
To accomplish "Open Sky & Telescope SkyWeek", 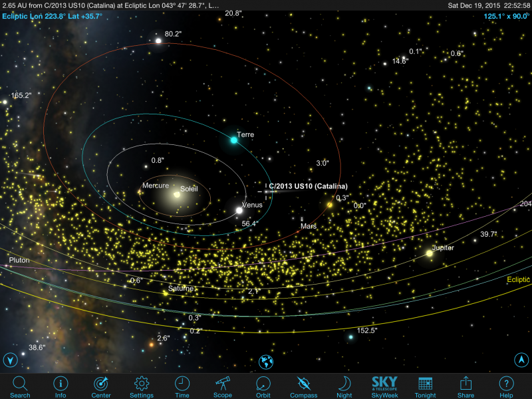I will [x=384, y=387].
